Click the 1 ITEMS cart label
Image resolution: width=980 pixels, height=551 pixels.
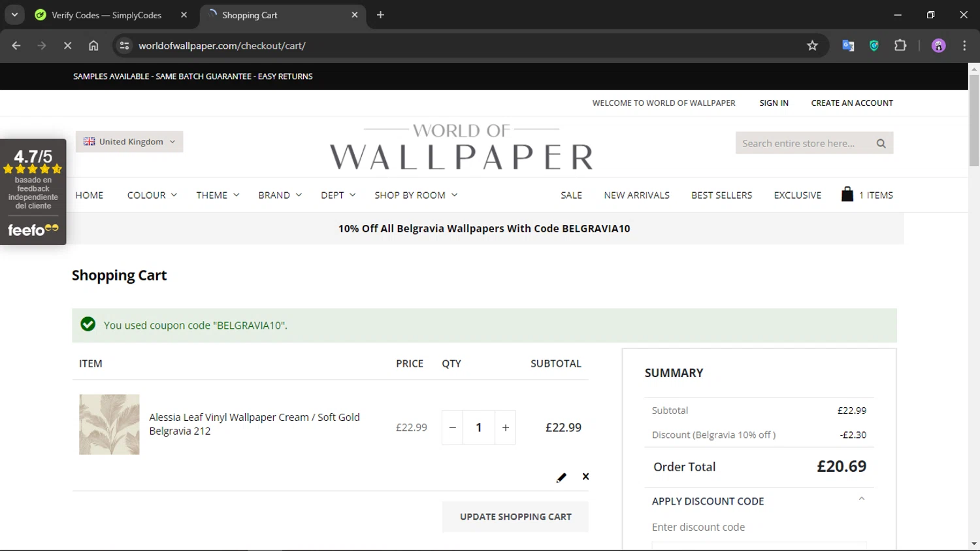point(875,195)
